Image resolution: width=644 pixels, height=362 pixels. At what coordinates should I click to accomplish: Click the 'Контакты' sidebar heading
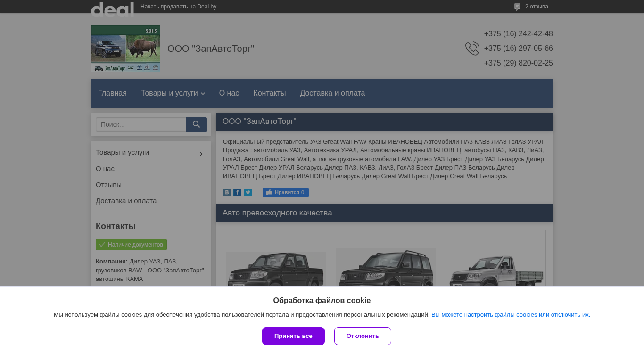[x=116, y=226]
